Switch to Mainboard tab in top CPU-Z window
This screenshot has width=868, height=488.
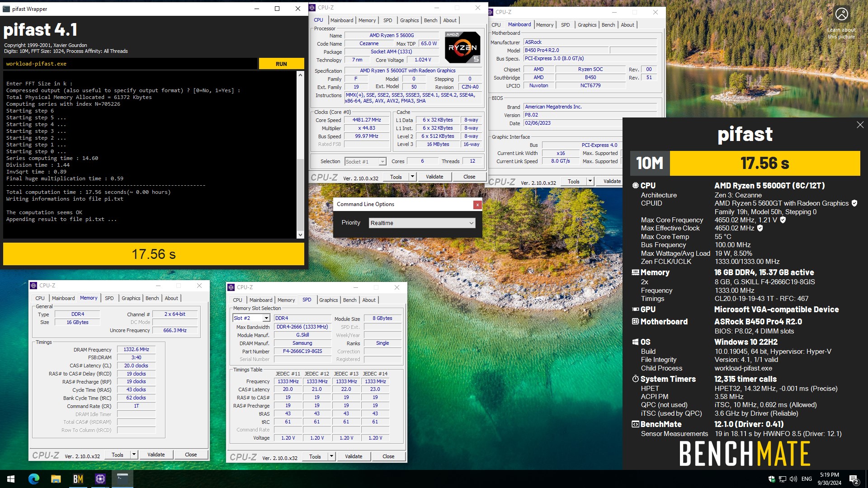pyautogui.click(x=342, y=20)
